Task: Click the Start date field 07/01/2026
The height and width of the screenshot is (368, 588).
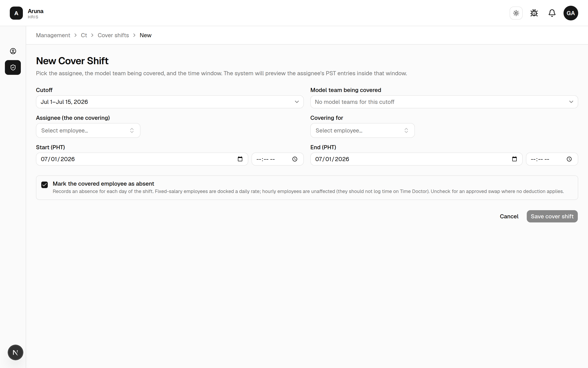Action: [142, 159]
